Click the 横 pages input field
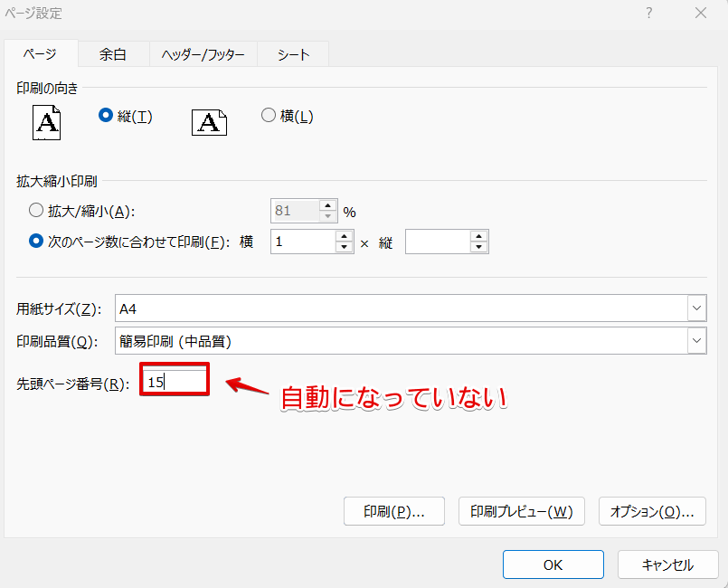This screenshot has height=588, width=728. [304, 242]
